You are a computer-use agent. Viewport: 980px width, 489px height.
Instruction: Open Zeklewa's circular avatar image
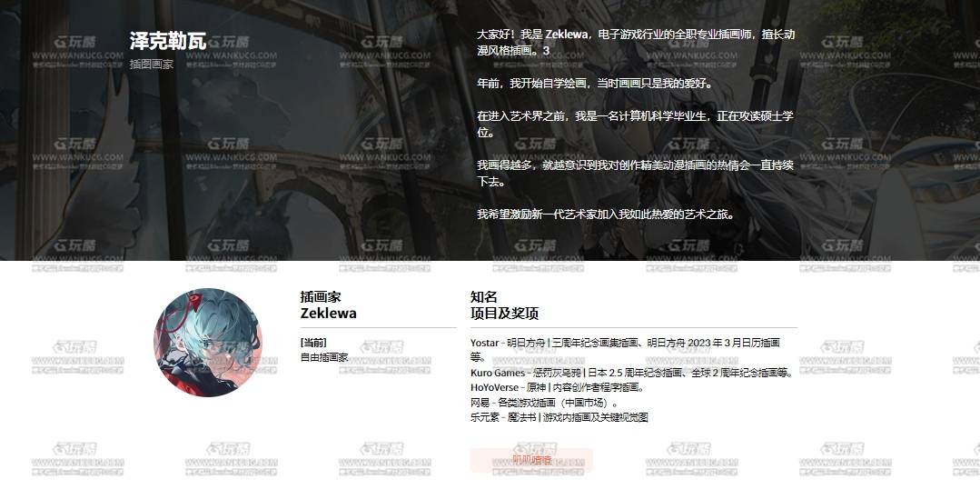point(208,342)
